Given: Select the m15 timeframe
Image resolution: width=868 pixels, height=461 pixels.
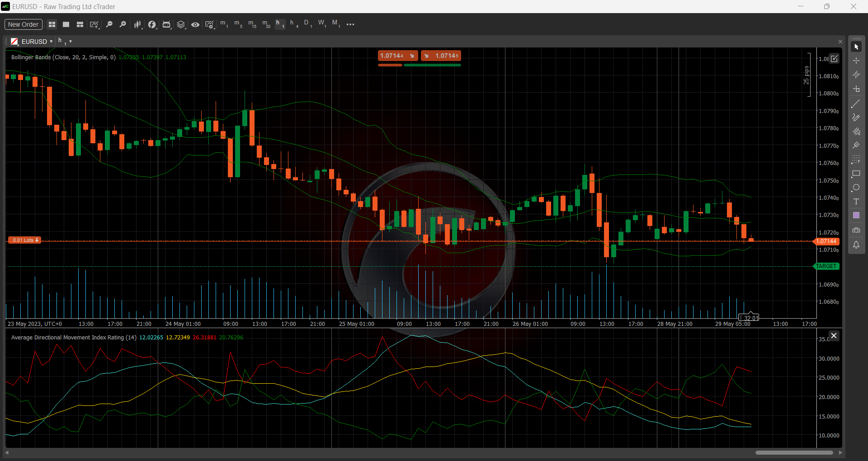Looking at the screenshot, I should (252, 24).
